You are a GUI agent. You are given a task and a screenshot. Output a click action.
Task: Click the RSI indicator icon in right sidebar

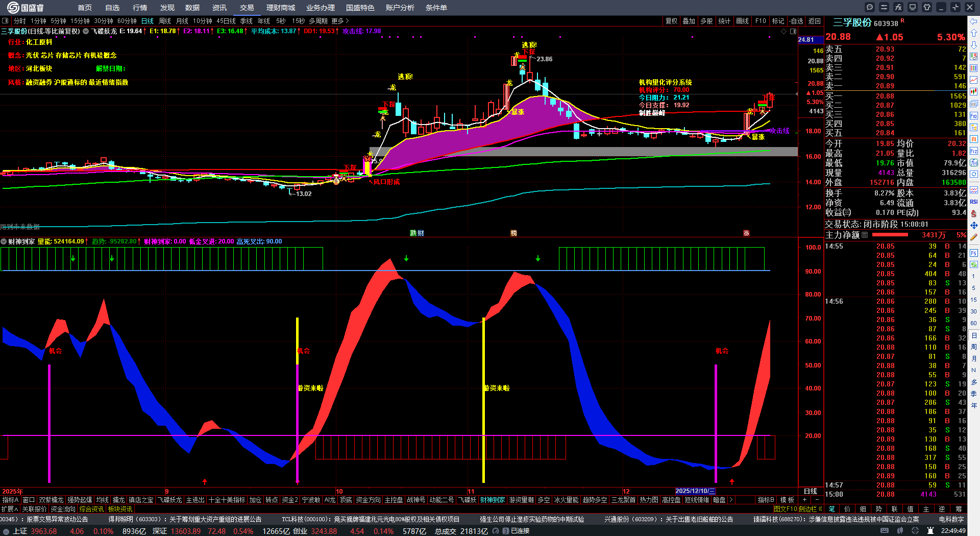pyautogui.click(x=974, y=202)
